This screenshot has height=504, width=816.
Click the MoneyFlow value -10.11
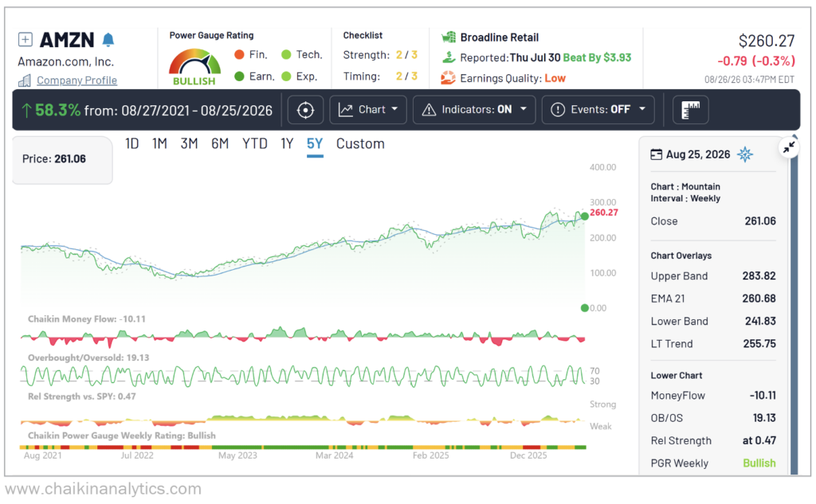[763, 396]
